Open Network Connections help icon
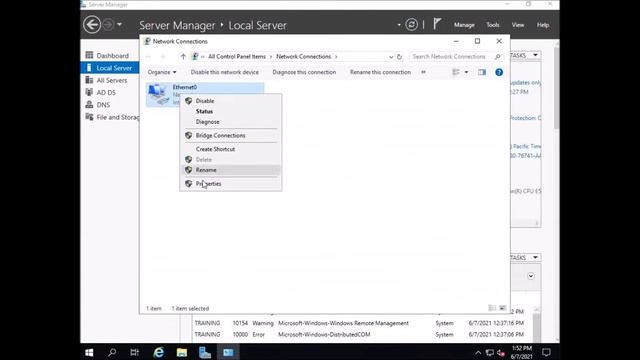 pos(499,72)
